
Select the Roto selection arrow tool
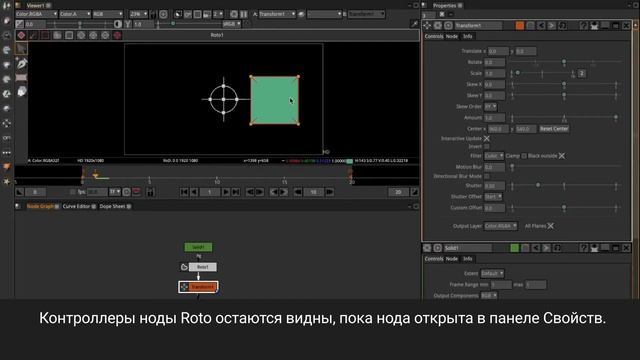coord(21,49)
